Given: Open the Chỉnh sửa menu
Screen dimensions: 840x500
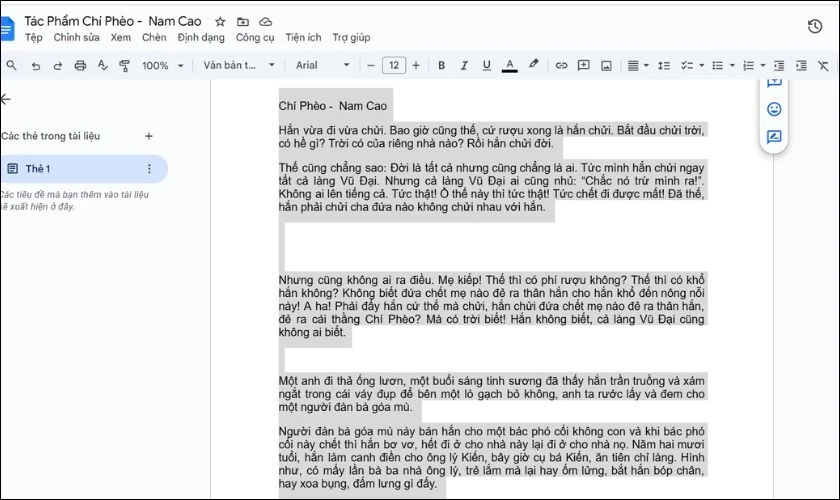Looking at the screenshot, I should tap(77, 38).
